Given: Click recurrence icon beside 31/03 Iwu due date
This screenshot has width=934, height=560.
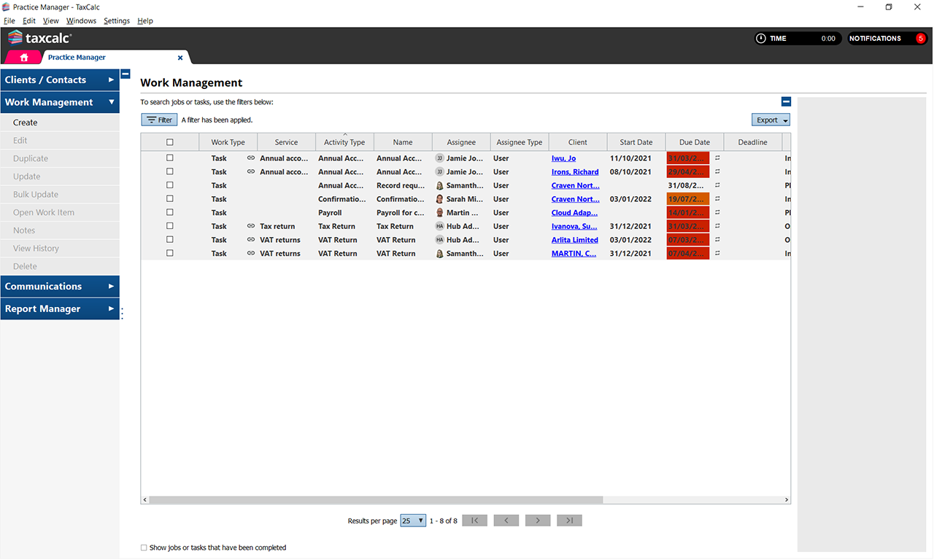Looking at the screenshot, I should click(x=717, y=158).
